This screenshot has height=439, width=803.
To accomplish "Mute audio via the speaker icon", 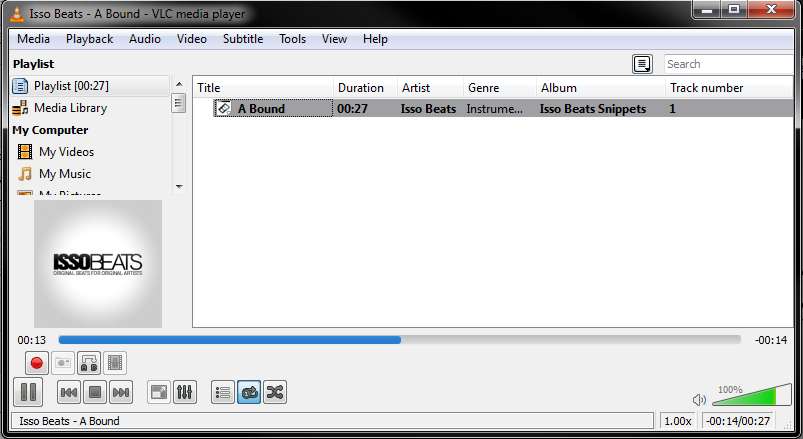I will [x=699, y=400].
